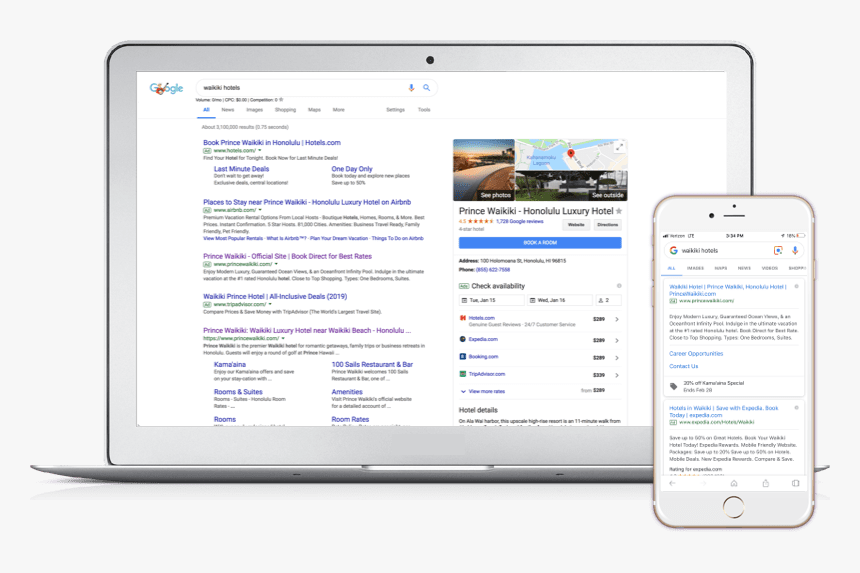Click the Website button in hotel panel
This screenshot has width=860, height=573.
pyautogui.click(x=576, y=225)
